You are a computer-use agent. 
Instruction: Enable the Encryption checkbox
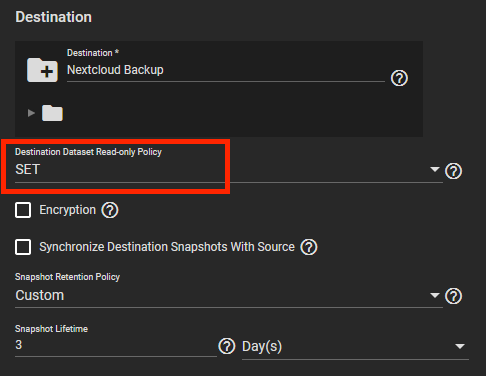point(23,210)
